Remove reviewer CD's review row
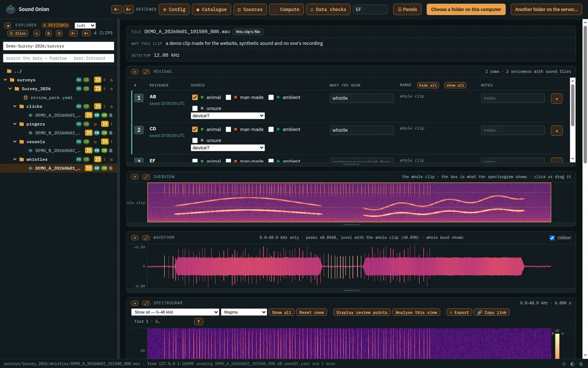Screen dimensions: 588x368 557,131
